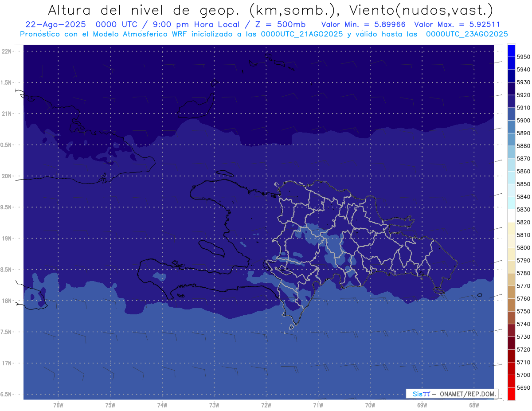Click the 5900 color scale label

(523, 121)
